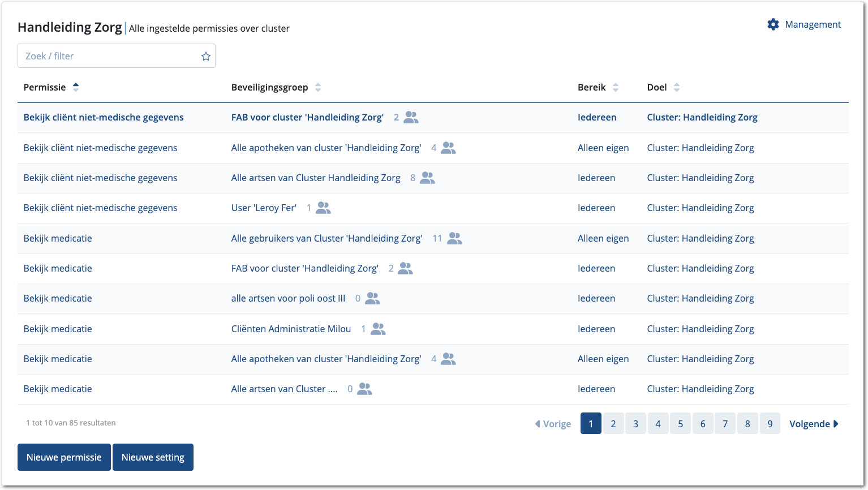Sort by Beveiligingsgroep column arrows
Image resolution: width=868 pixels, height=490 pixels.
[x=318, y=87]
